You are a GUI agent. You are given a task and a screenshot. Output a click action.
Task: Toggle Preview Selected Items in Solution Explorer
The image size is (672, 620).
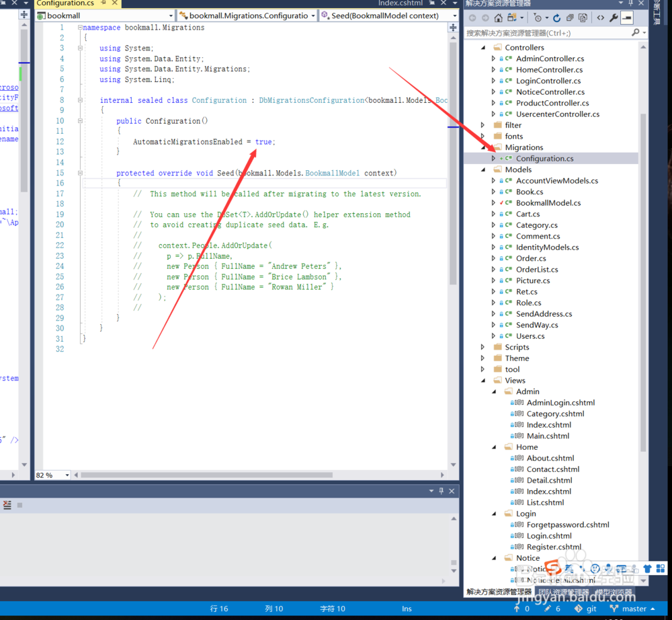pos(626,17)
